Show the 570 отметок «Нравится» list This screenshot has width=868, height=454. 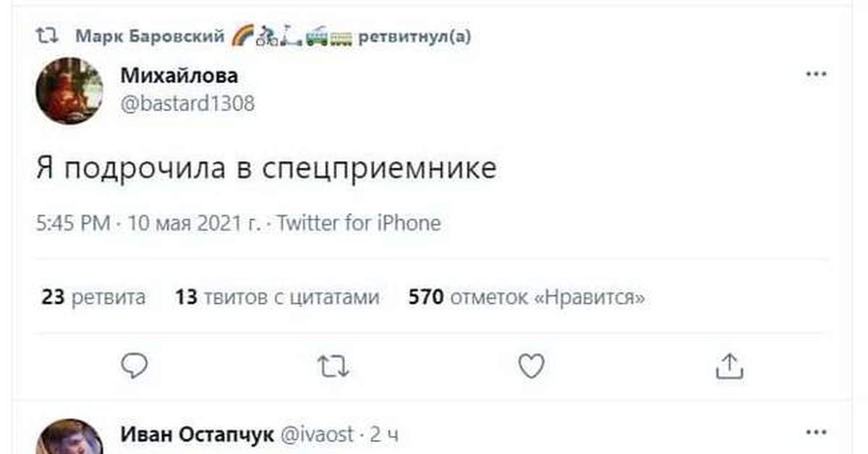point(527,297)
